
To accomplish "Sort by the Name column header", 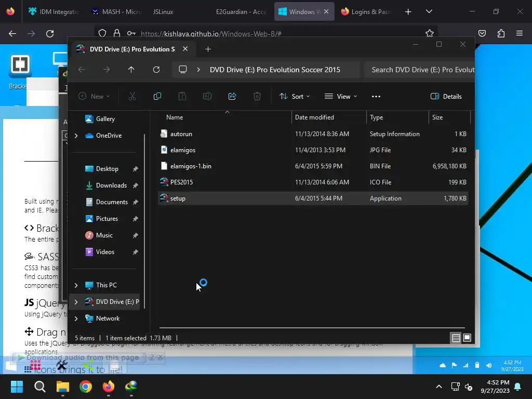I will (224, 117).
